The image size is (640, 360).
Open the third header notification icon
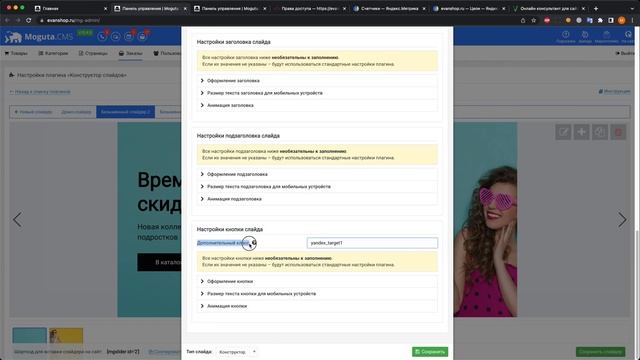tap(129, 37)
